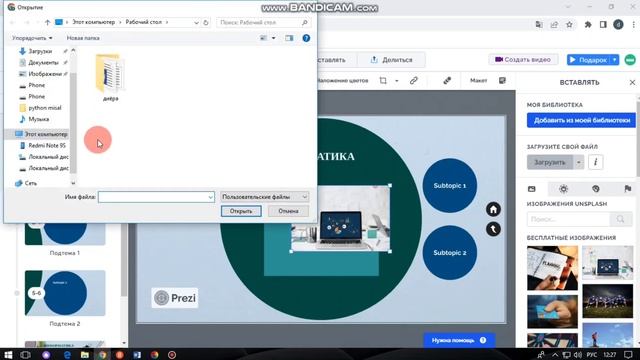Screen dimensions: 640x360
Task: Select the Subtopic 2 circle on canvas
Action: click(449, 253)
